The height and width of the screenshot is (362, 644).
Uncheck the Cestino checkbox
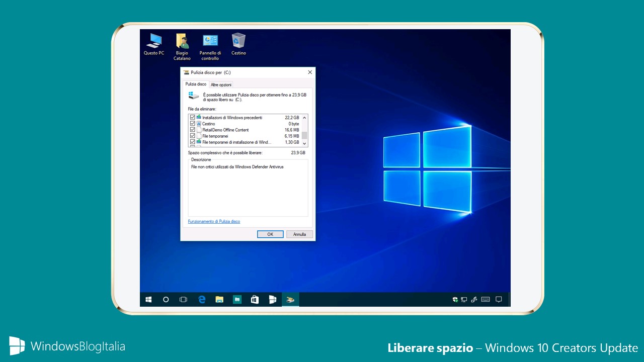point(192,124)
